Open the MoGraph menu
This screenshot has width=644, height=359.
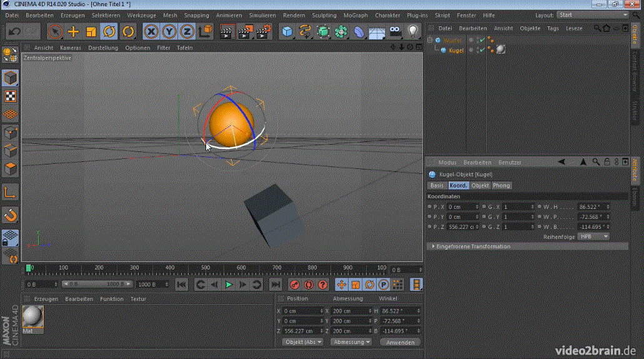355,15
